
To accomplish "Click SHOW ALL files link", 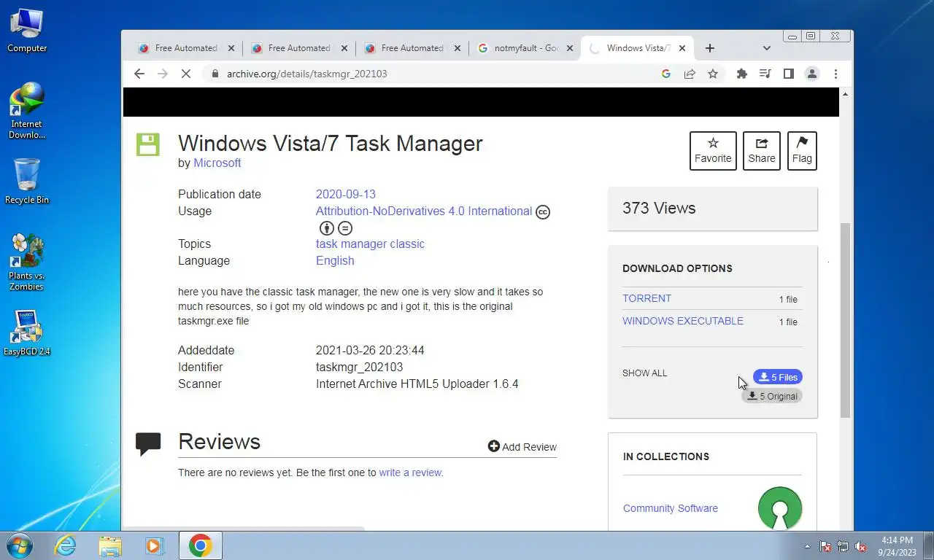I will click(x=644, y=373).
